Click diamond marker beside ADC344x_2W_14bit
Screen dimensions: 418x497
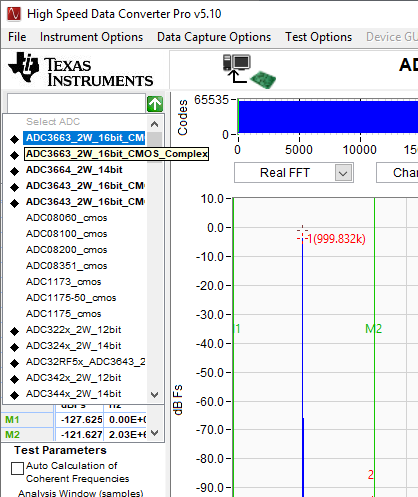coord(14,395)
